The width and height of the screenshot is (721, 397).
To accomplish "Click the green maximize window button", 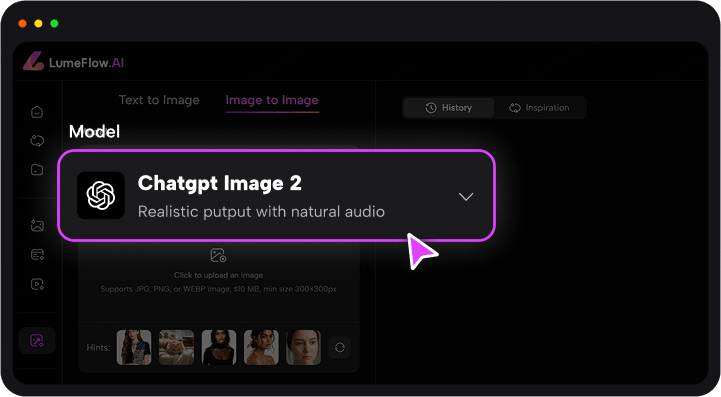I will tap(54, 23).
